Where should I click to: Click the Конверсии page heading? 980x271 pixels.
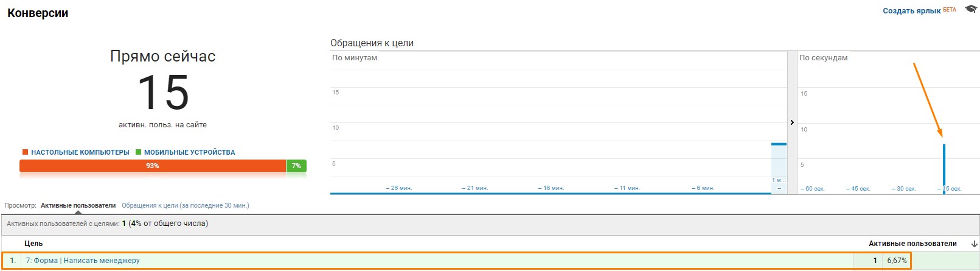[x=38, y=13]
